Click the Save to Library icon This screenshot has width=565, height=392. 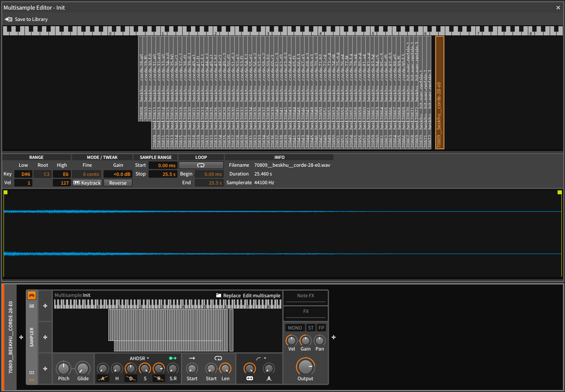click(9, 19)
